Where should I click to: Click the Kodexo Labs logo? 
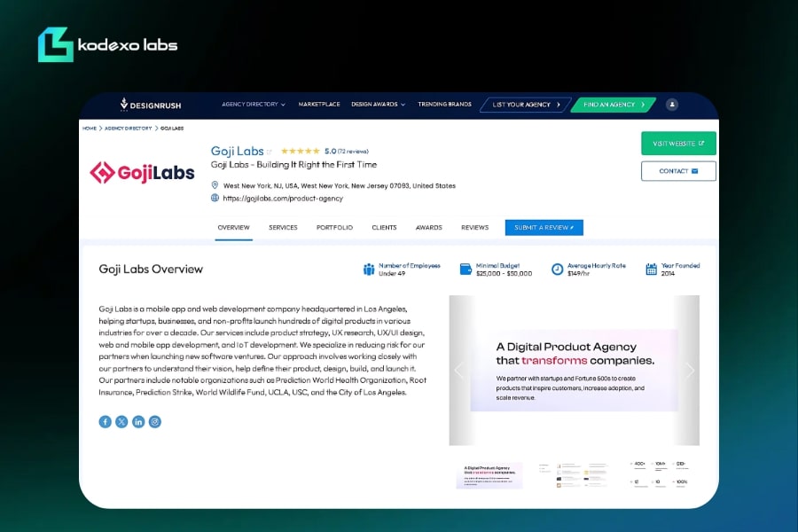[x=107, y=45]
